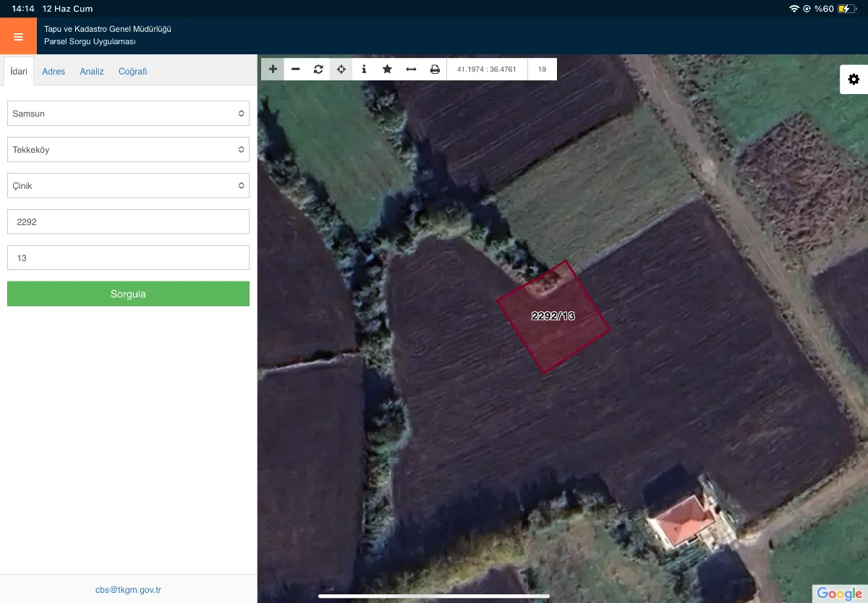
Task: Activate the locate crosshair tool
Action: click(x=341, y=69)
